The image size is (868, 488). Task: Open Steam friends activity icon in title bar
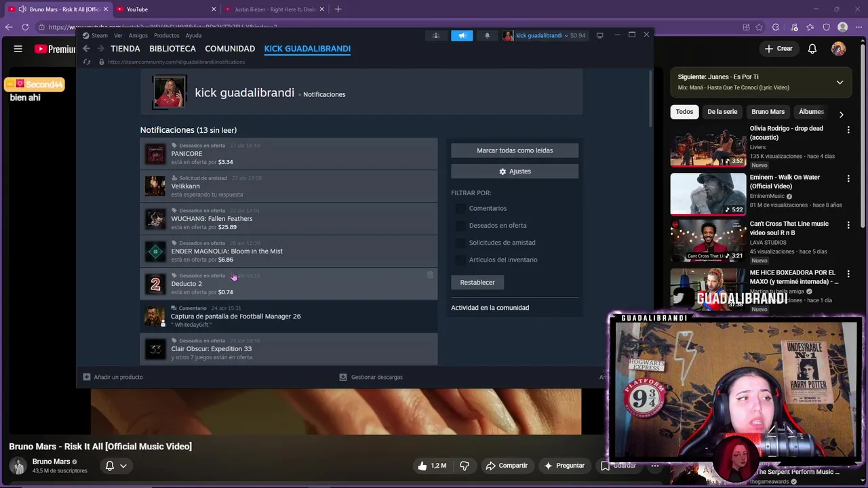coord(436,35)
